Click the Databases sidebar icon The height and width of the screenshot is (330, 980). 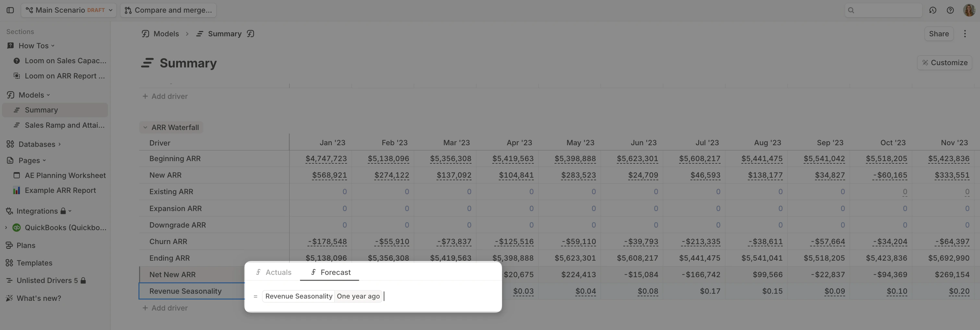[x=10, y=145]
